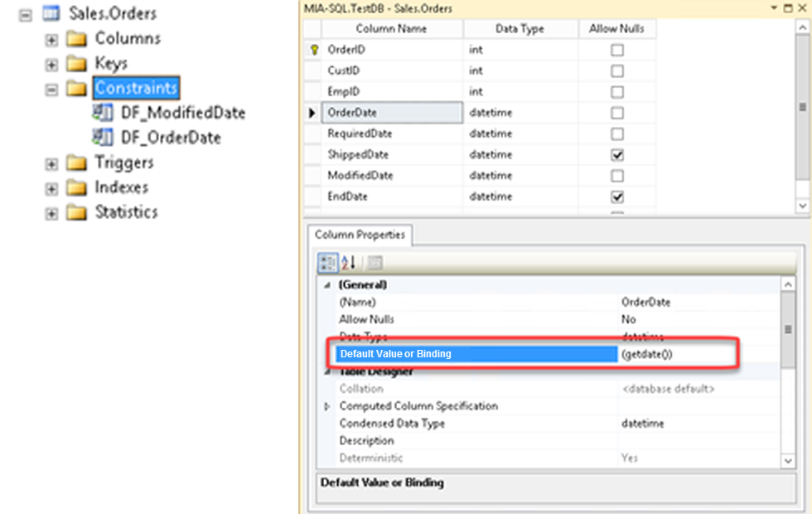Viewport: 812px width, 514px height.
Task: Click the DF_OrderDate constraint icon
Action: (102, 138)
